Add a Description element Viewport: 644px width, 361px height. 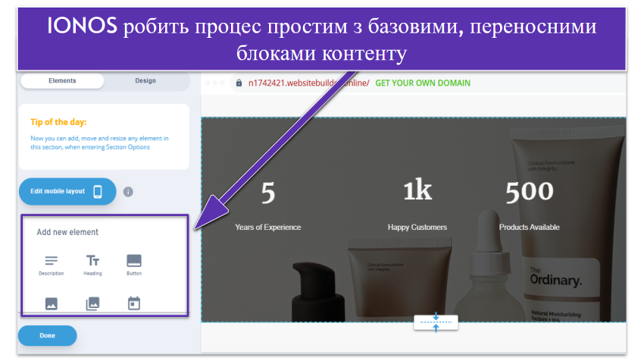pos(52,265)
